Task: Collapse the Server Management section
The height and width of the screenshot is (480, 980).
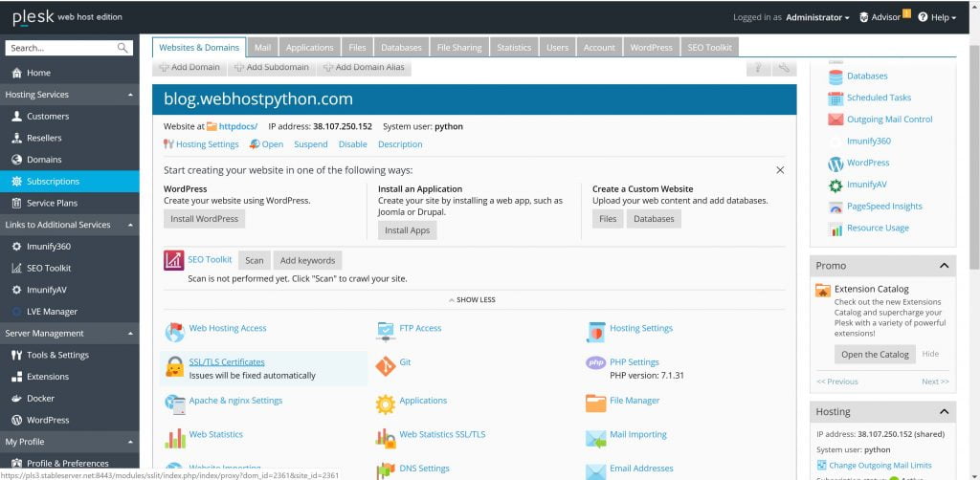Action: coord(130,334)
